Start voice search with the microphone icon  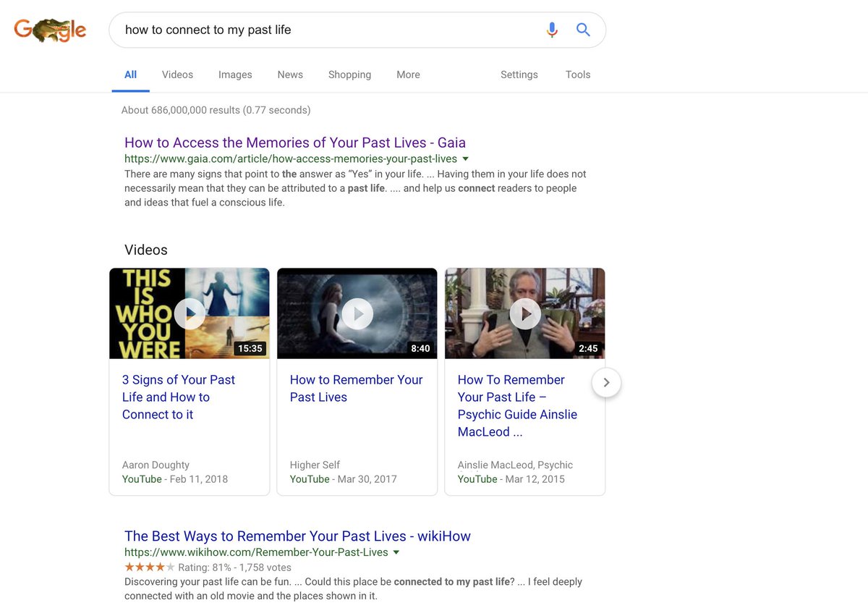pos(552,30)
